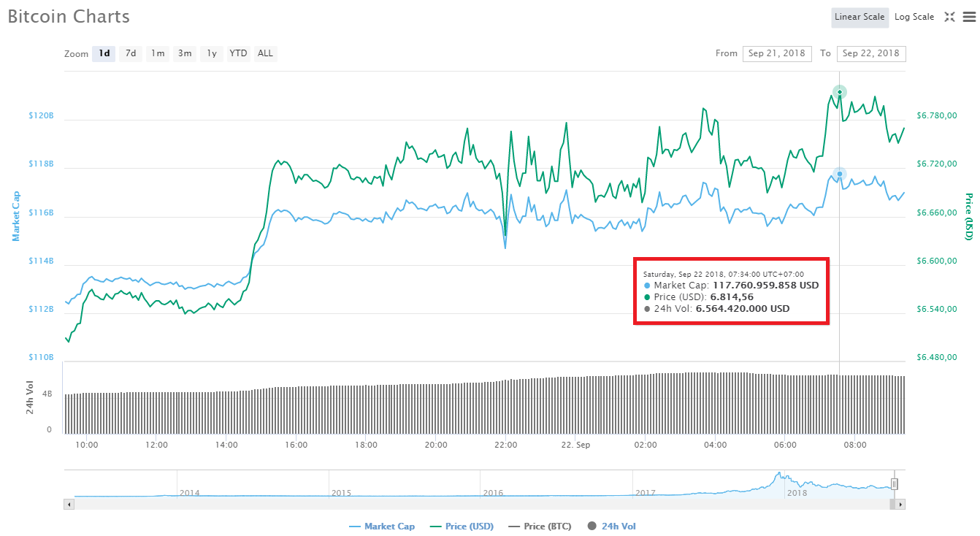Select the YTD zoom range
The image size is (980, 536).
tap(238, 53)
